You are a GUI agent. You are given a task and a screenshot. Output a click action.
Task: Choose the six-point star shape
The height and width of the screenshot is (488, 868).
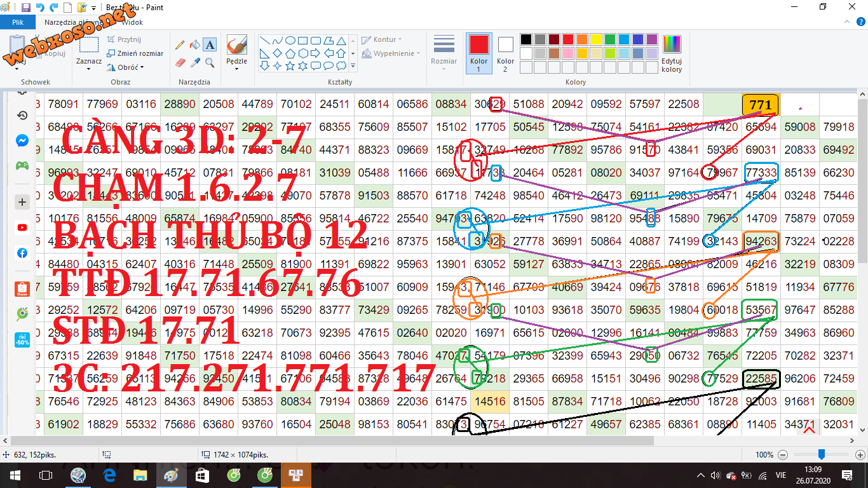click(x=303, y=65)
